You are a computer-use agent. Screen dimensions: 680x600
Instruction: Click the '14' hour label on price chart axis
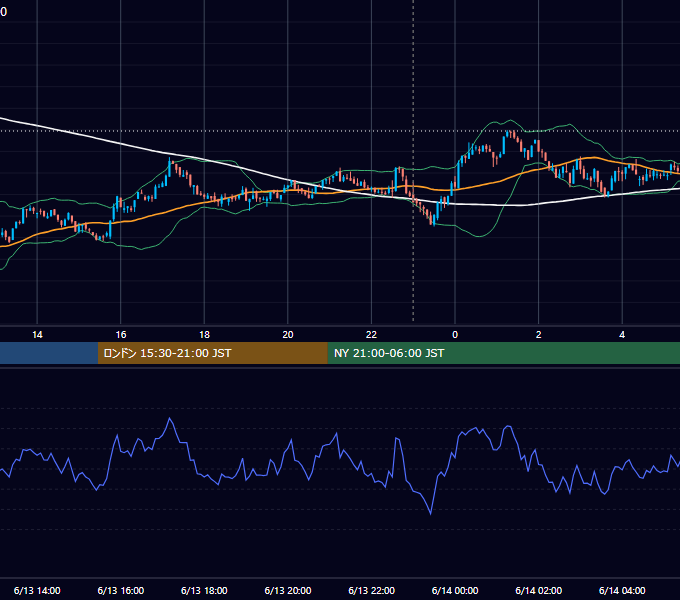pyautogui.click(x=37, y=335)
